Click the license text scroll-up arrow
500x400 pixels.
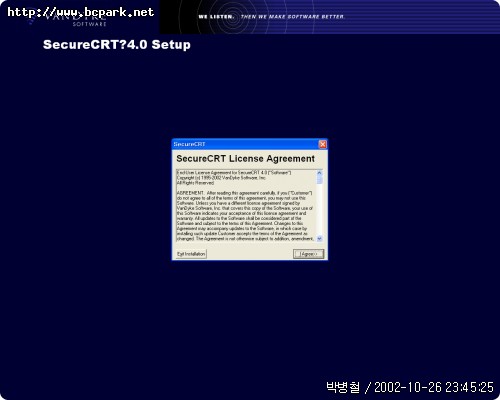320,173
